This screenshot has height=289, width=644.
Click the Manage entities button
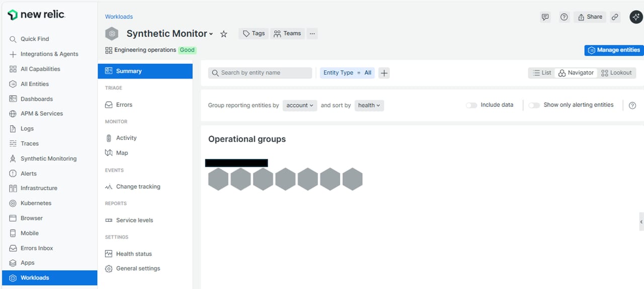coord(614,50)
